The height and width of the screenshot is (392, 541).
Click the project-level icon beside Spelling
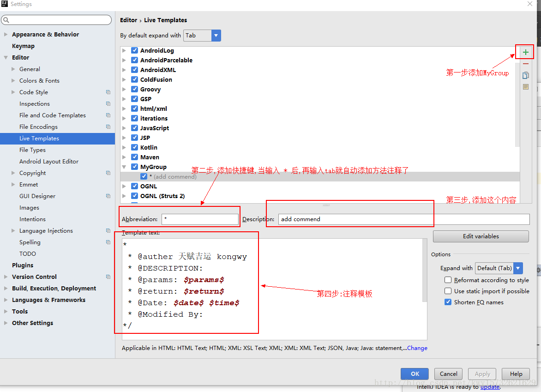tap(108, 242)
